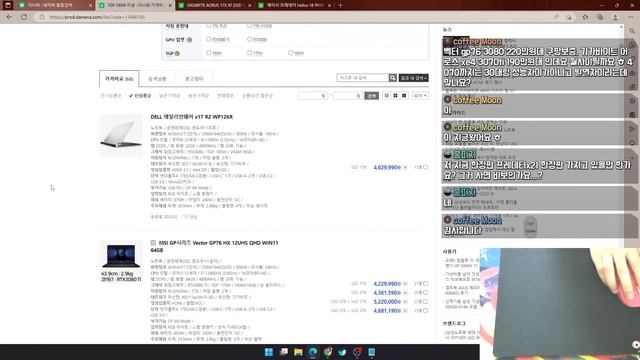Open the search-within-results dropdown button
This screenshot has width=640, height=360.
(413, 78)
